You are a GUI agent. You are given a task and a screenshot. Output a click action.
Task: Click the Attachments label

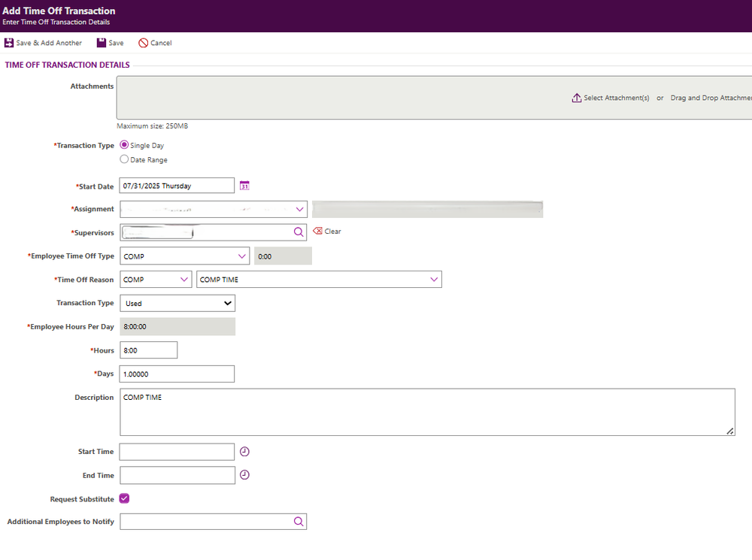click(x=92, y=86)
